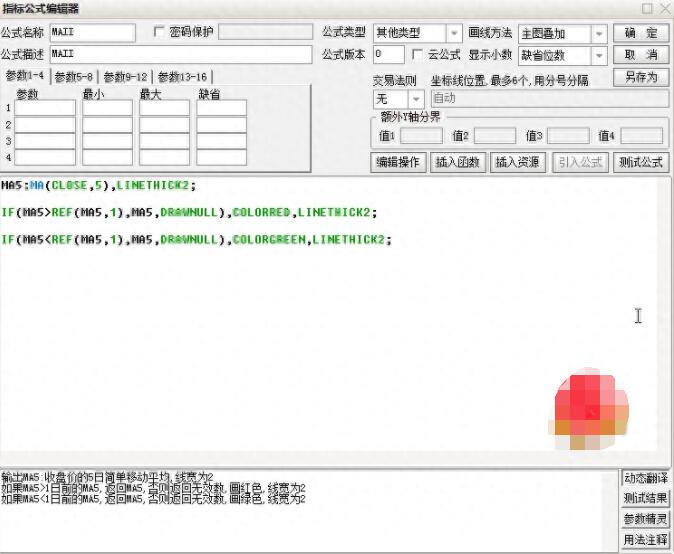
Task: Switch to the 参数5-8 tab
Action: (x=75, y=77)
